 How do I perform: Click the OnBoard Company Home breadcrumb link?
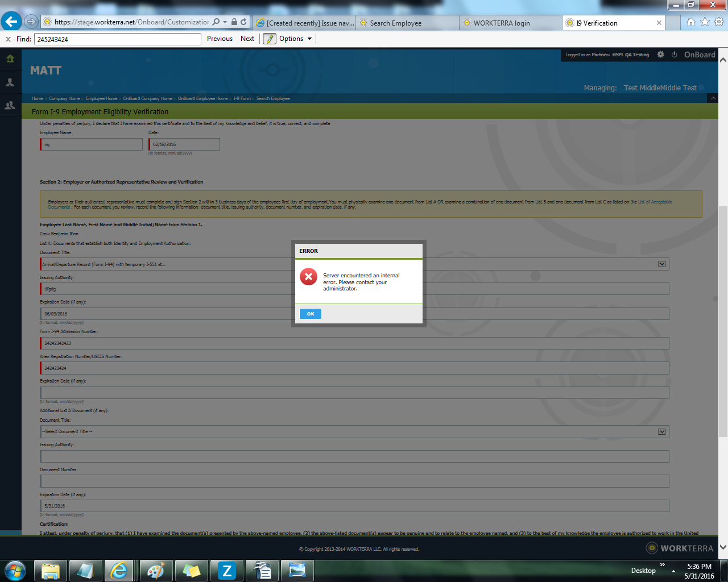tap(147, 99)
